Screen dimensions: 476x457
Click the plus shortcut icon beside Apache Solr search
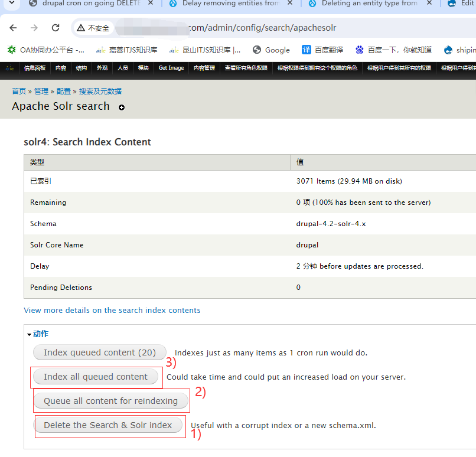click(122, 107)
